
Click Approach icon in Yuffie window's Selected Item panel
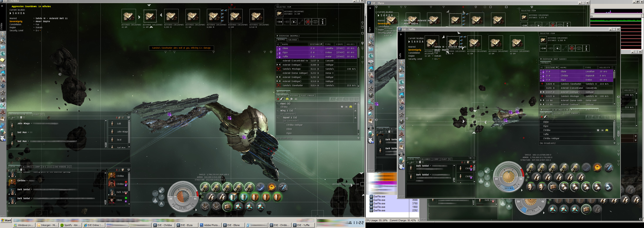[543, 48]
